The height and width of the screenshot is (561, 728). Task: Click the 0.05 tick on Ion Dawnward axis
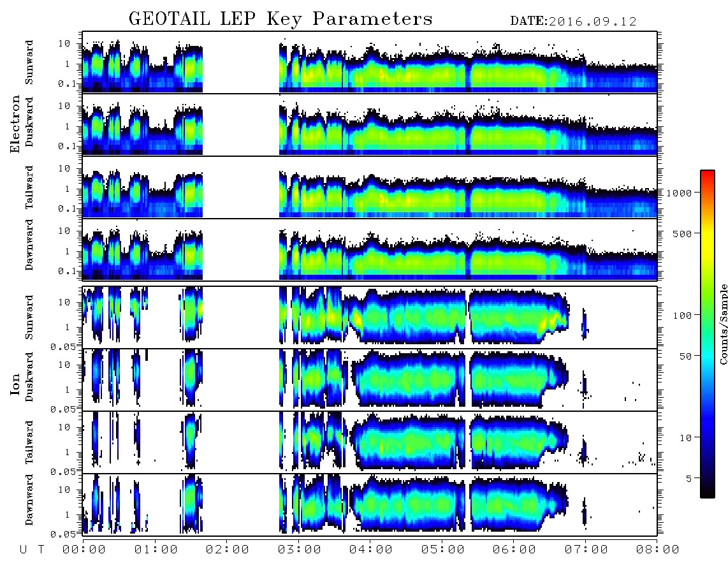click(63, 534)
